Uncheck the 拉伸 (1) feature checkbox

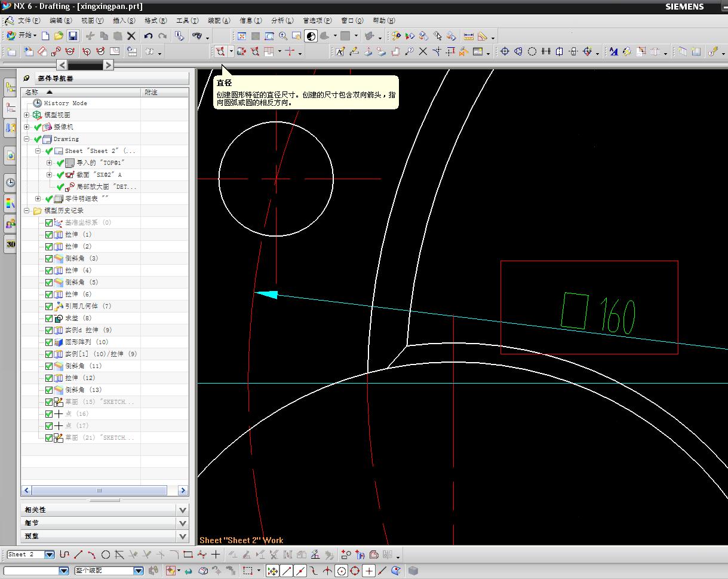[x=49, y=234]
